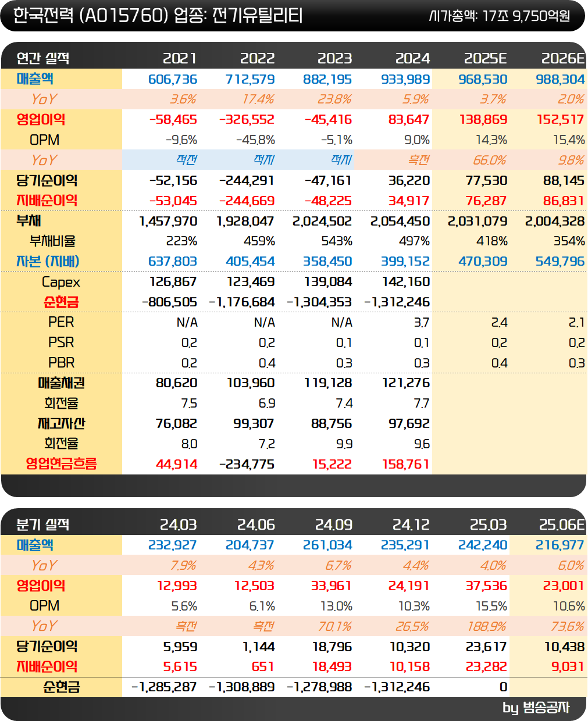
Task: Click annual OPM value '-45.8%'
Action: [x=255, y=140]
